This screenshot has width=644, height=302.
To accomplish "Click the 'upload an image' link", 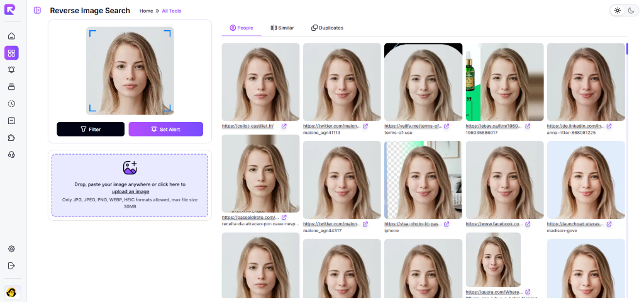I will (130, 191).
